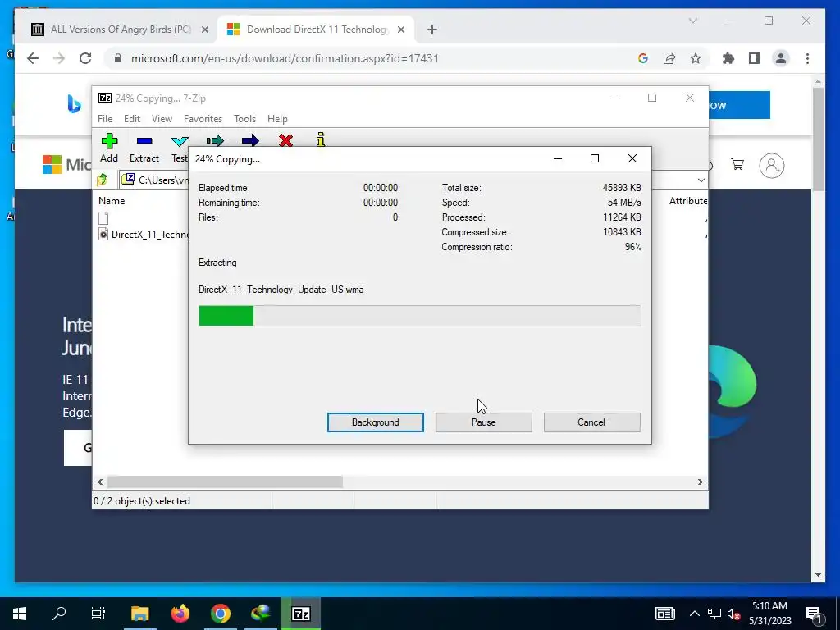
Task: Cancel the copying operation
Action: 591,422
